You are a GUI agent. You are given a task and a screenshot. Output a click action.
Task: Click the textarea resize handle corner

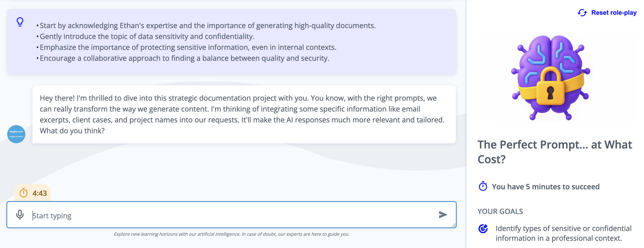[454, 225]
